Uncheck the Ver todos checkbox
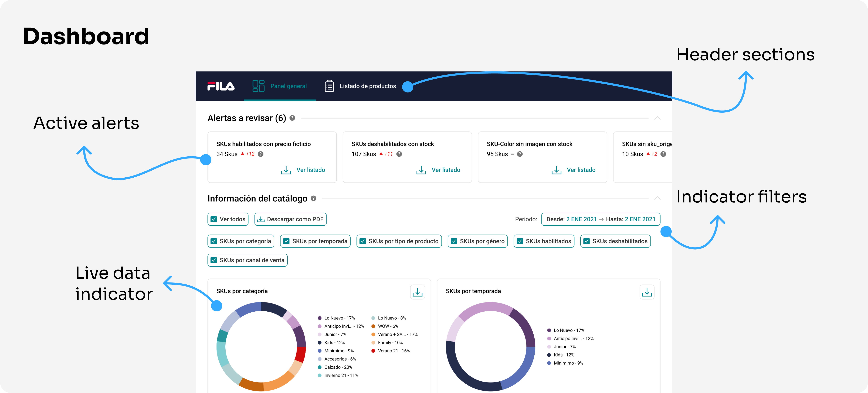 [214, 219]
